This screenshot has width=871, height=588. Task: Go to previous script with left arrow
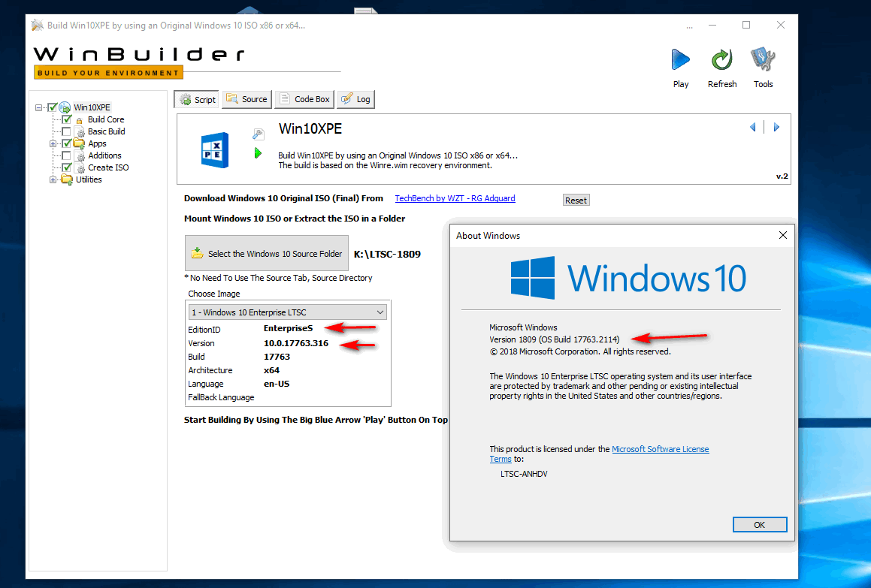click(753, 127)
